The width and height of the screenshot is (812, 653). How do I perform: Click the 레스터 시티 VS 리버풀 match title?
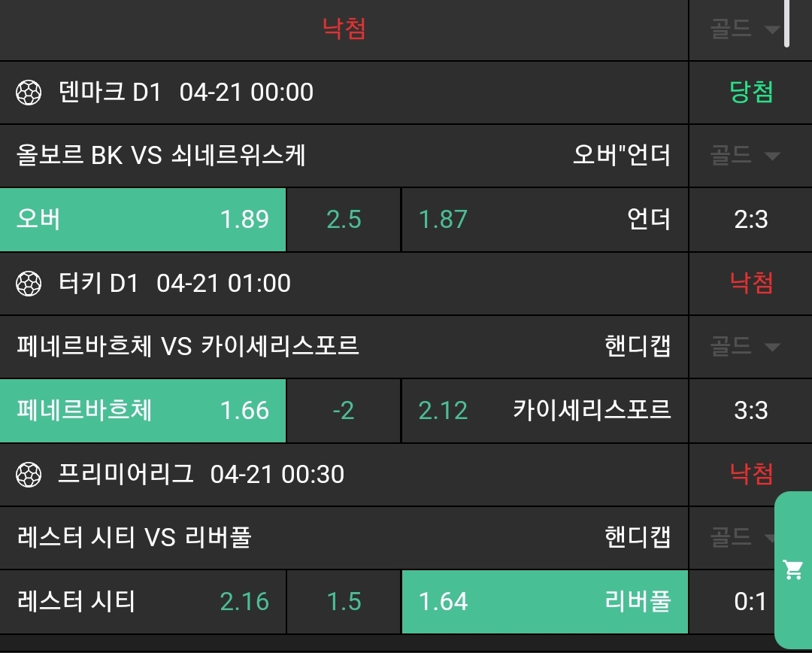pyautogui.click(x=134, y=537)
